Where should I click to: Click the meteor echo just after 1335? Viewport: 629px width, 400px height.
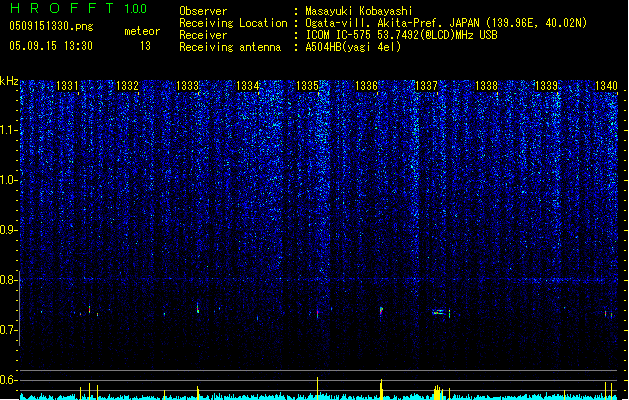317,313
